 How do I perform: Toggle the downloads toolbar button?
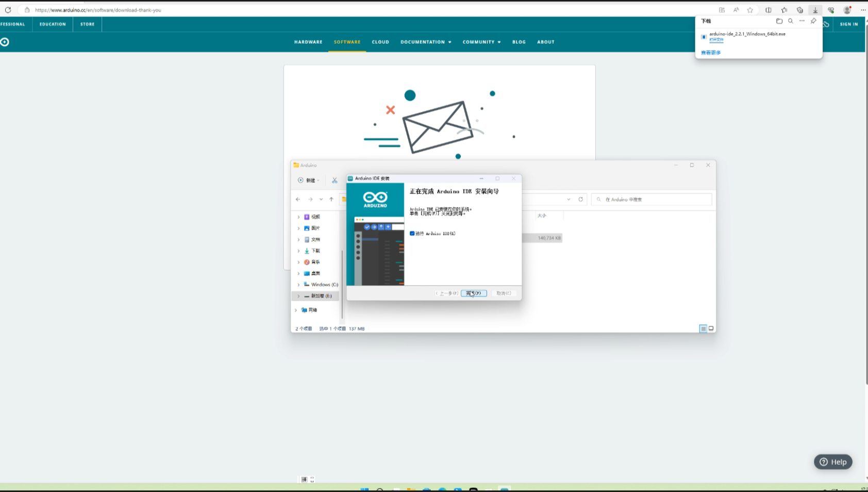[x=815, y=10]
